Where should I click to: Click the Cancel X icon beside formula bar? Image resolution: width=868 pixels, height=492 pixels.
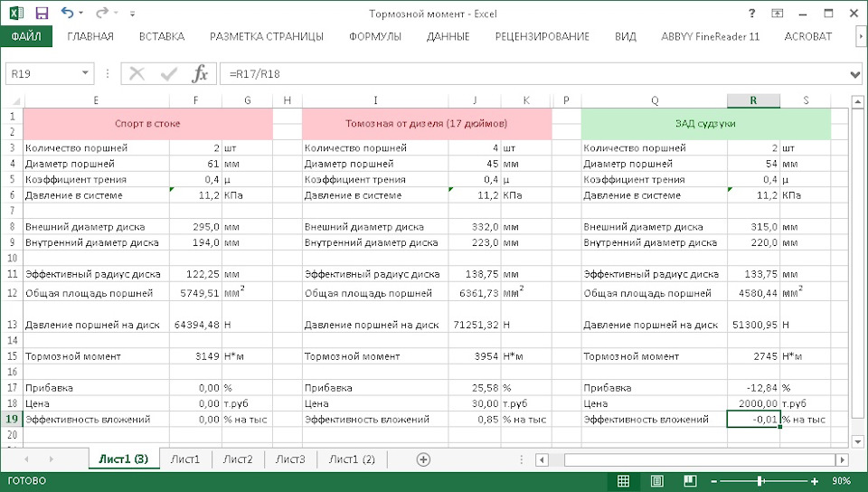point(137,73)
